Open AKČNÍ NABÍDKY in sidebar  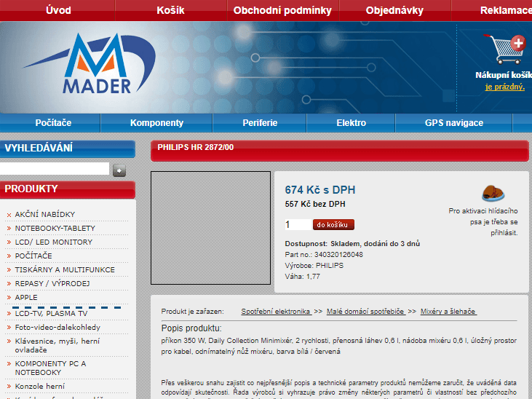[x=45, y=214]
